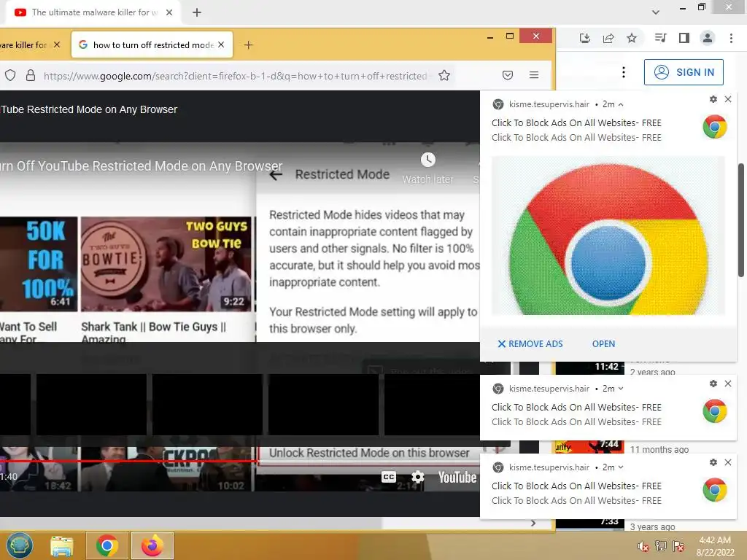Click the right arrow at the bottom of the Firefox page
This screenshot has width=747, height=560.
click(x=533, y=523)
